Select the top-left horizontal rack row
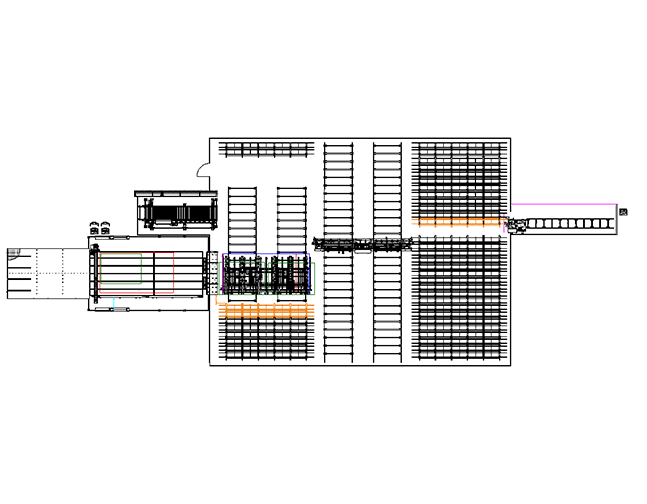 pyautogui.click(x=266, y=150)
